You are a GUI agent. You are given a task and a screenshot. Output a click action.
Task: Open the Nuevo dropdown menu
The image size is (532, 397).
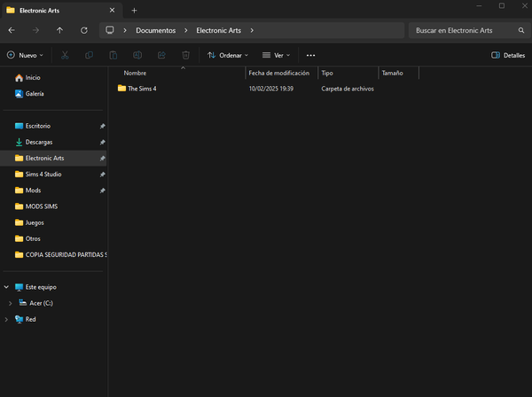point(26,55)
